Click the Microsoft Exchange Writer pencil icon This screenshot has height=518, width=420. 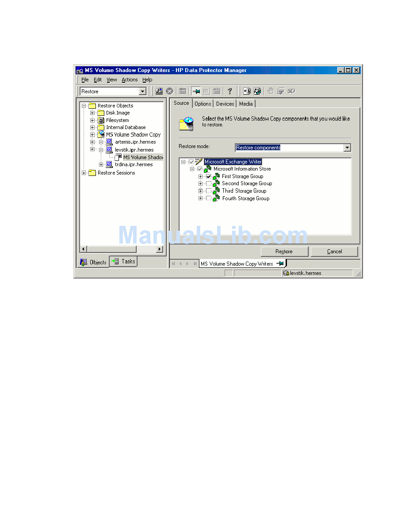[199, 162]
